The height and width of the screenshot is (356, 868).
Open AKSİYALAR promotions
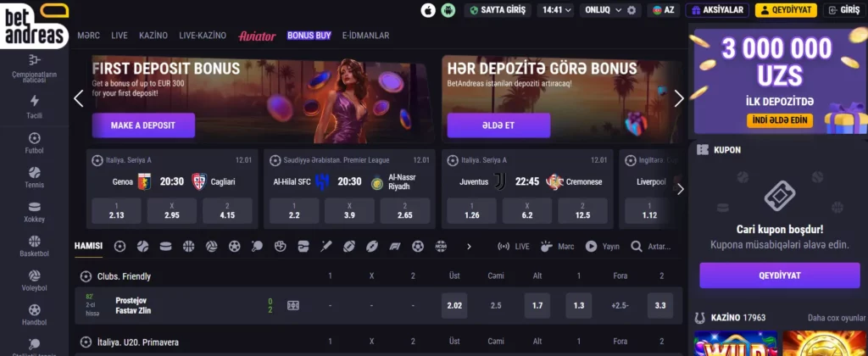717,10
